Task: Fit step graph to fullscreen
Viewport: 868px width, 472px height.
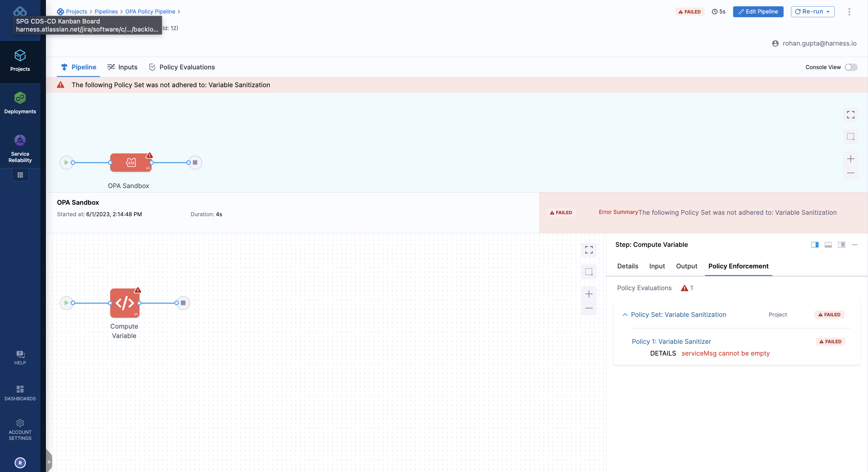Action: (588, 249)
